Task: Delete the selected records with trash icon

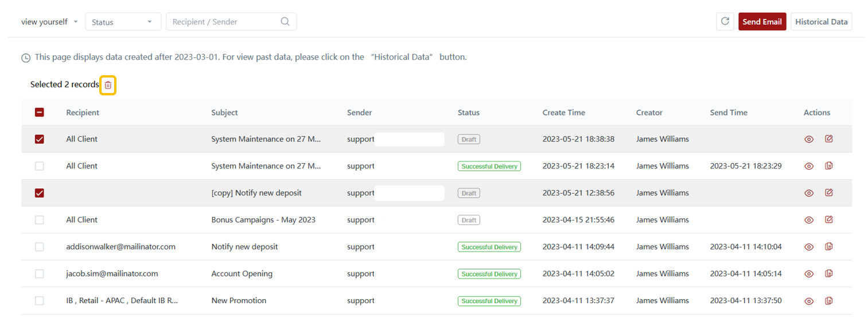Action: pos(108,85)
